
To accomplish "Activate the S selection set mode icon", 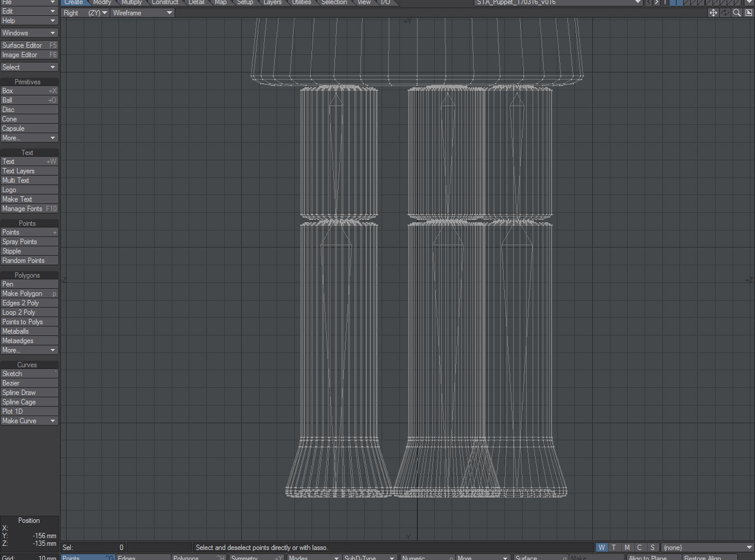I will point(652,547).
